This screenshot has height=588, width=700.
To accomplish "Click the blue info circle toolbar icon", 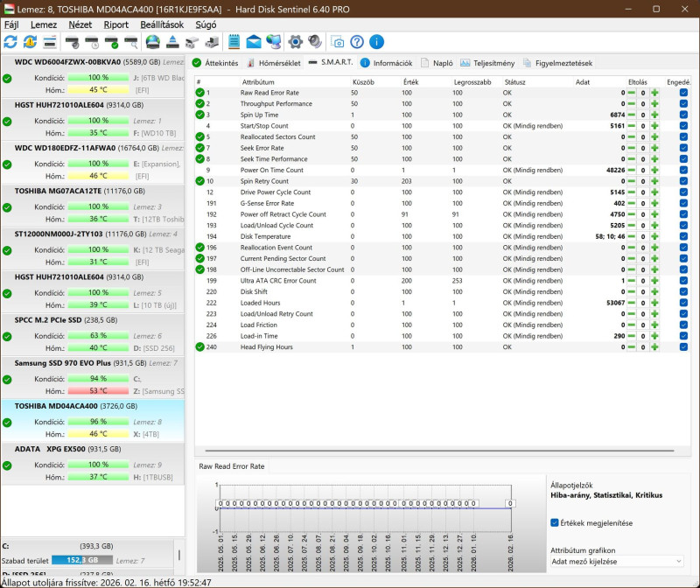I will 376,42.
